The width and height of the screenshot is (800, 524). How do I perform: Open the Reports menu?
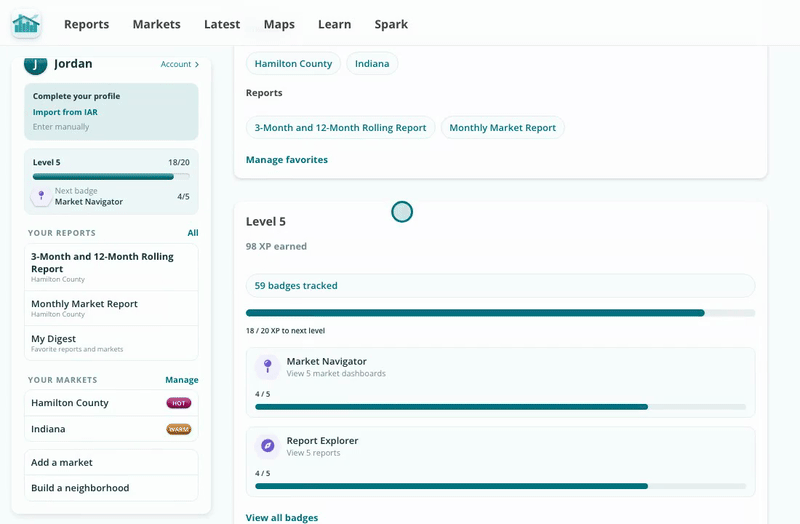[x=86, y=24]
